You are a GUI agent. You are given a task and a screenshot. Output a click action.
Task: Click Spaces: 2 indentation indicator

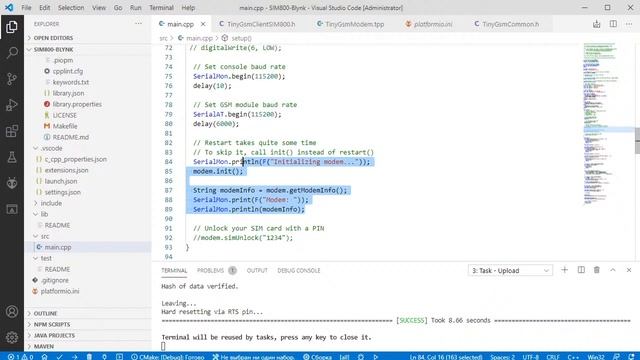(502, 357)
